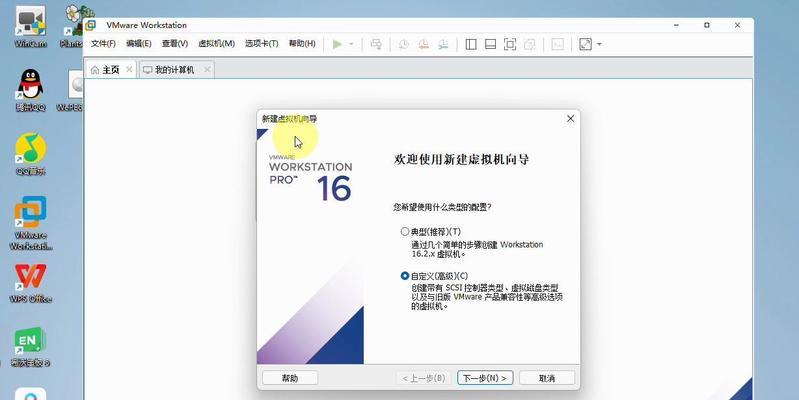The width and height of the screenshot is (799, 400).
Task: Click the 帮助 button in wizard
Action: click(x=290, y=378)
